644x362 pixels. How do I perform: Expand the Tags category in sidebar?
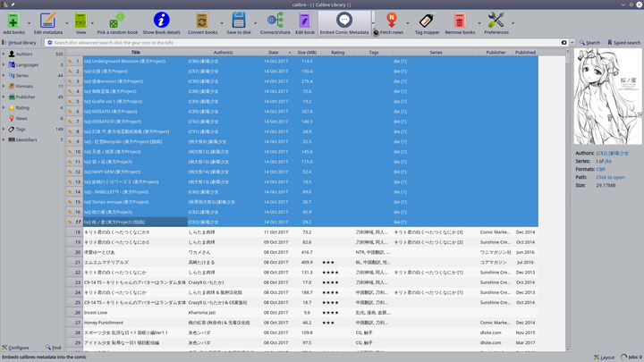pos(4,130)
